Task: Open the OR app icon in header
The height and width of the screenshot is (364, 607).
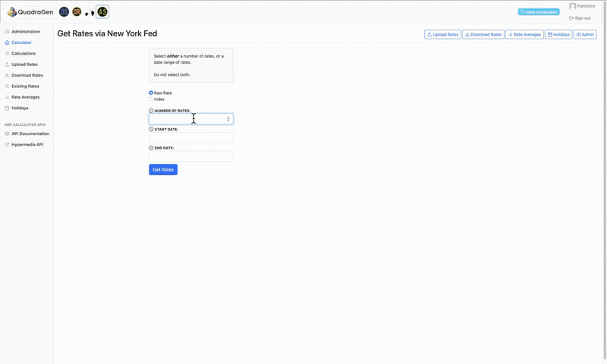Action: (77, 12)
